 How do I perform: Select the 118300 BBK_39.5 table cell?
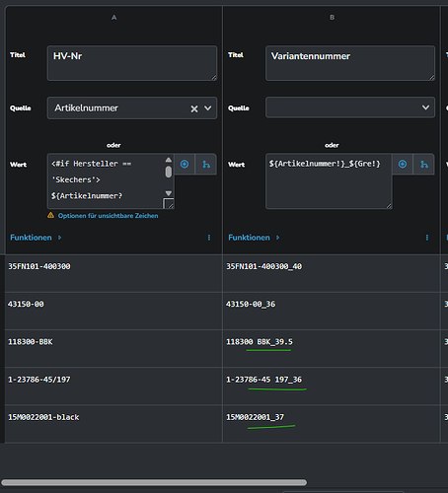coord(332,348)
